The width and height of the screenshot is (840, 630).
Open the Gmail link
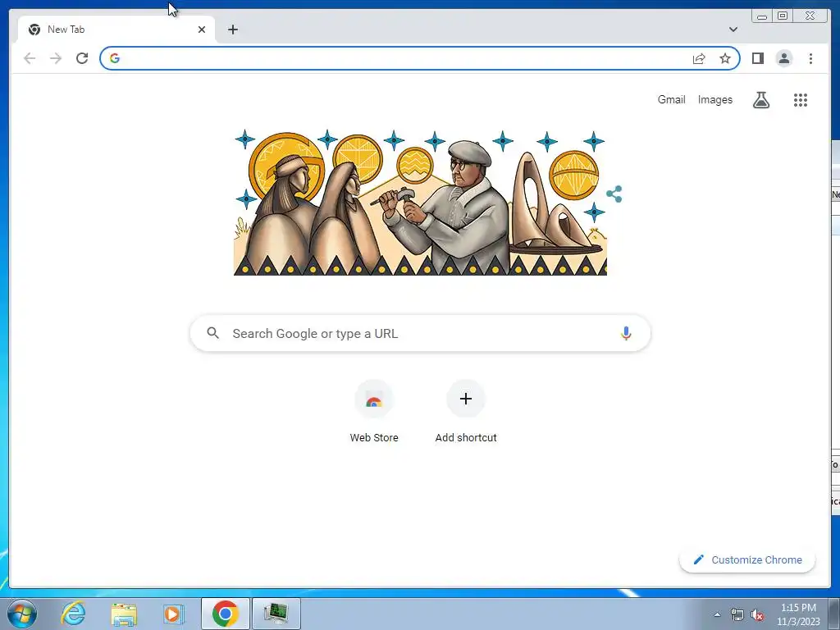pos(671,99)
